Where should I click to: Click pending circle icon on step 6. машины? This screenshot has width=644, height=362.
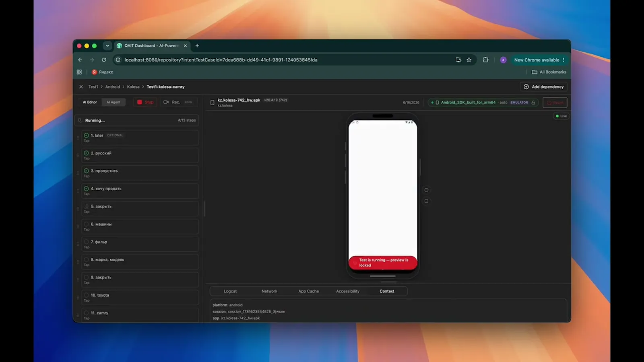tap(86, 224)
